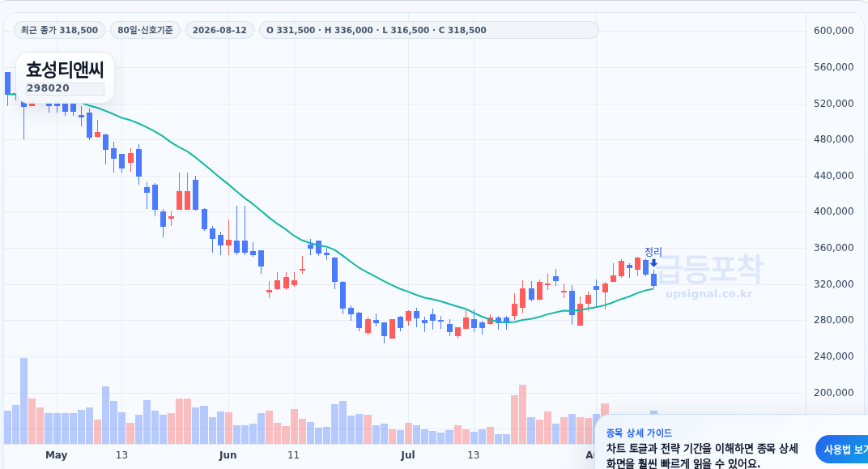
Task: Click the 520,000 price axis label
Action: [833, 104]
